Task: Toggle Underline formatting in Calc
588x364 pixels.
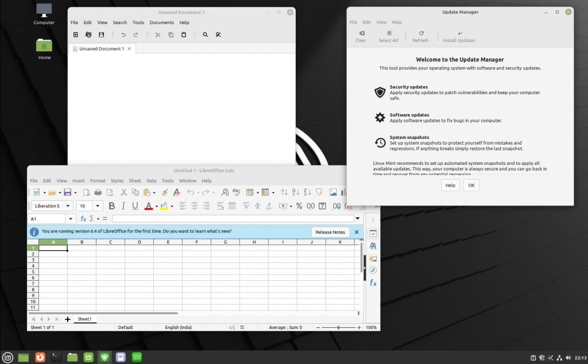Action: 134,206
